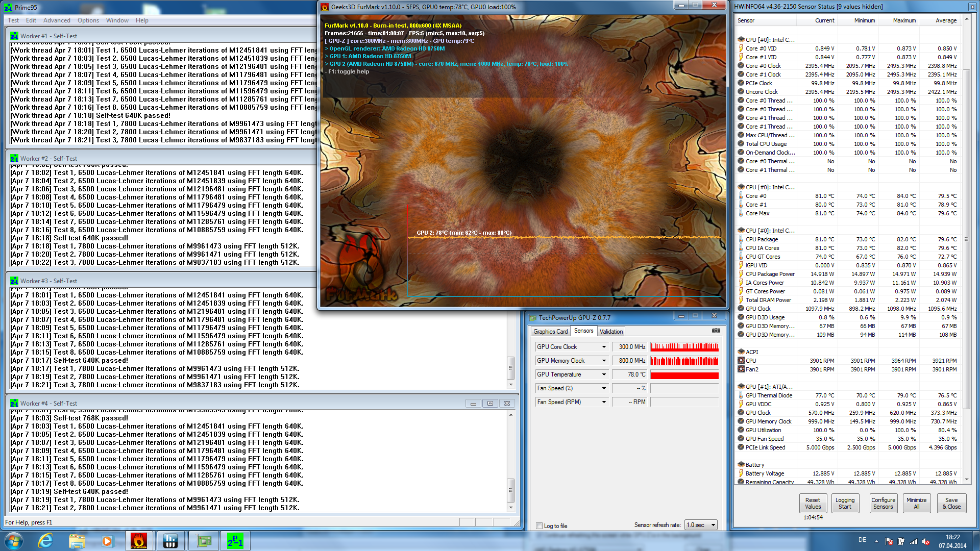Open the GPU Core Clock dropdown

604,347
